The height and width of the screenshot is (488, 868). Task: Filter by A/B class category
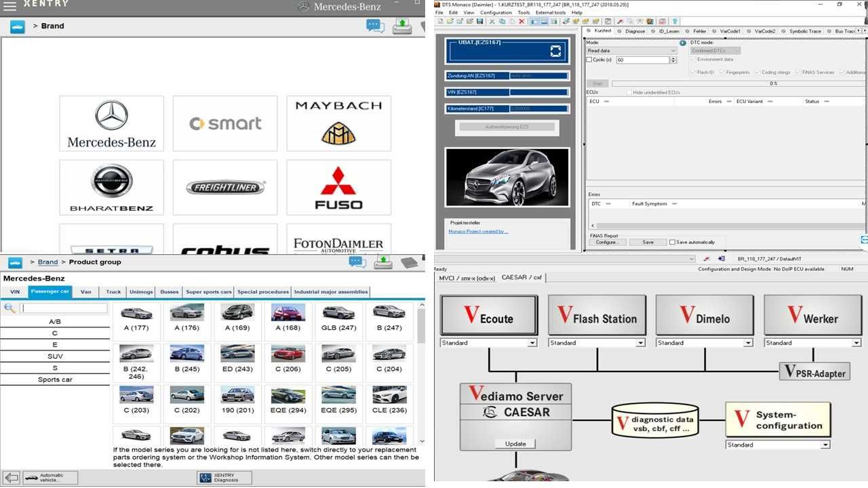55,322
